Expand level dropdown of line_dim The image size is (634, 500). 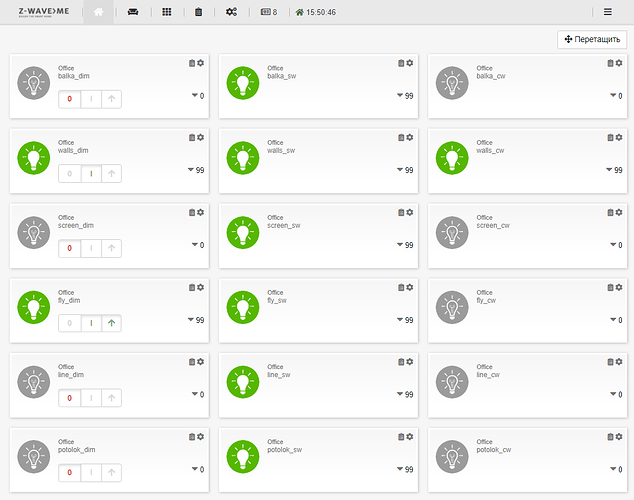click(x=198, y=395)
